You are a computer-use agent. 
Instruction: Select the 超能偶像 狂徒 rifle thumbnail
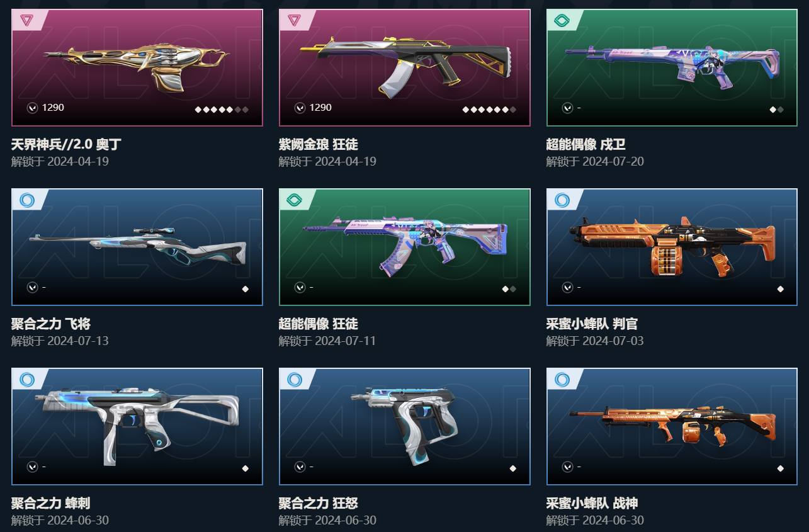pyautogui.click(x=405, y=246)
